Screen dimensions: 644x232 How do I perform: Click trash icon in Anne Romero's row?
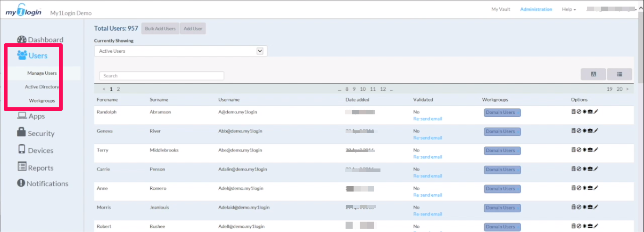[x=573, y=188]
